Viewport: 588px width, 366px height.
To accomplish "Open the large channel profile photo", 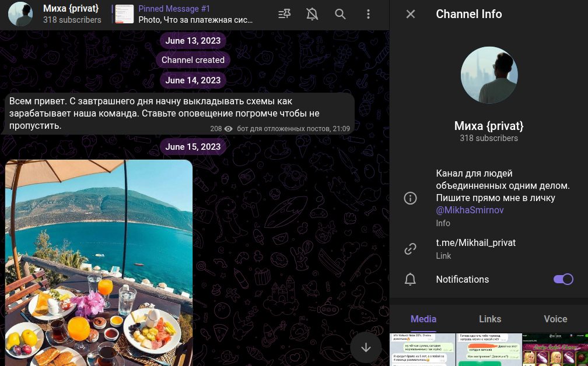I will [489, 75].
